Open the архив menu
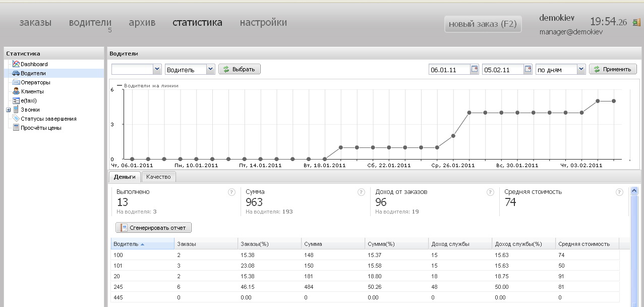This screenshot has width=644, height=307. coord(142,22)
